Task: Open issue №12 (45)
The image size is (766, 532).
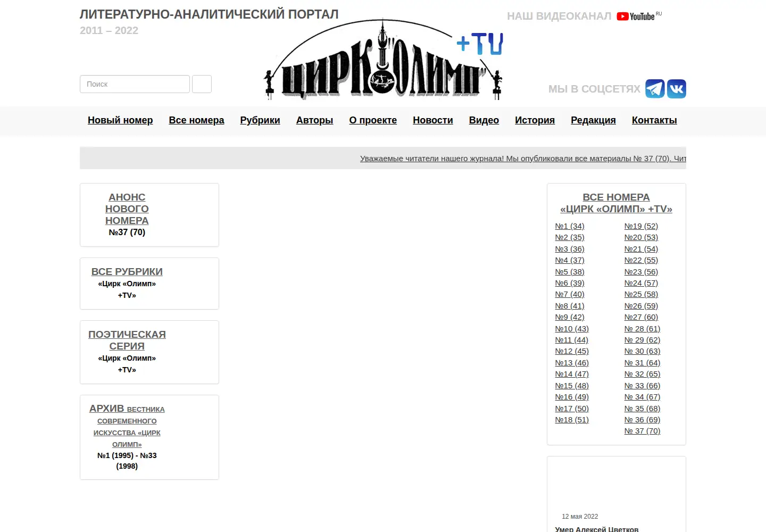Action: (x=572, y=351)
